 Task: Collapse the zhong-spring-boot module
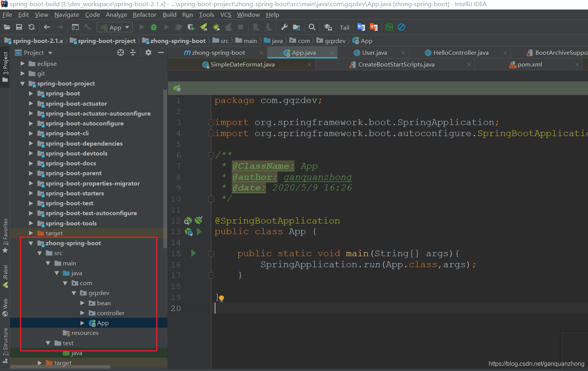click(31, 243)
